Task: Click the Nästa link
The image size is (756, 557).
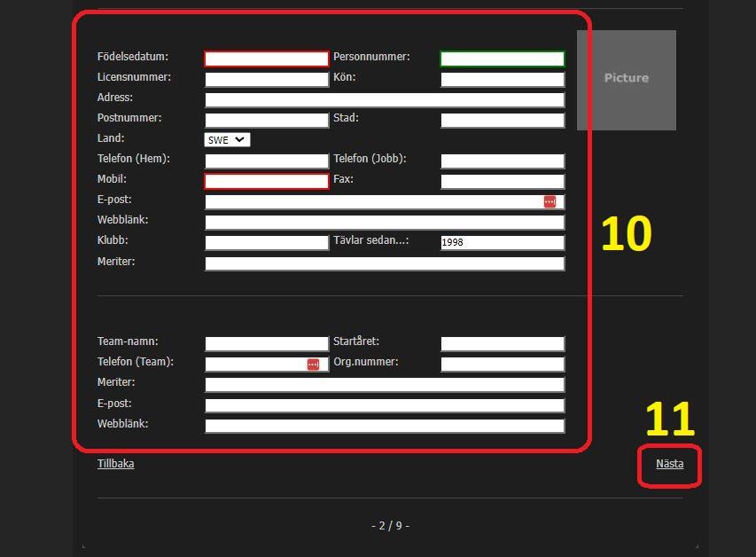Action: click(669, 464)
